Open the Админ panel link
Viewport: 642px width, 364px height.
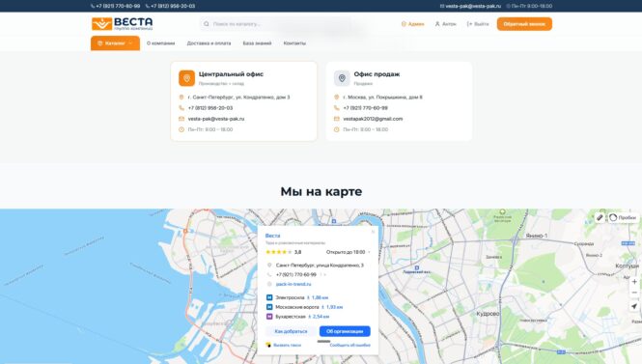click(x=413, y=24)
